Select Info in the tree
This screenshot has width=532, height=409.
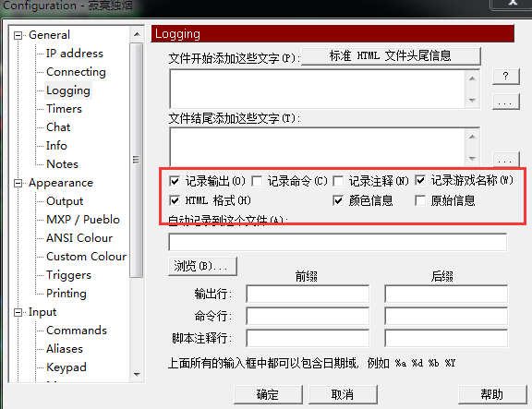(56, 146)
